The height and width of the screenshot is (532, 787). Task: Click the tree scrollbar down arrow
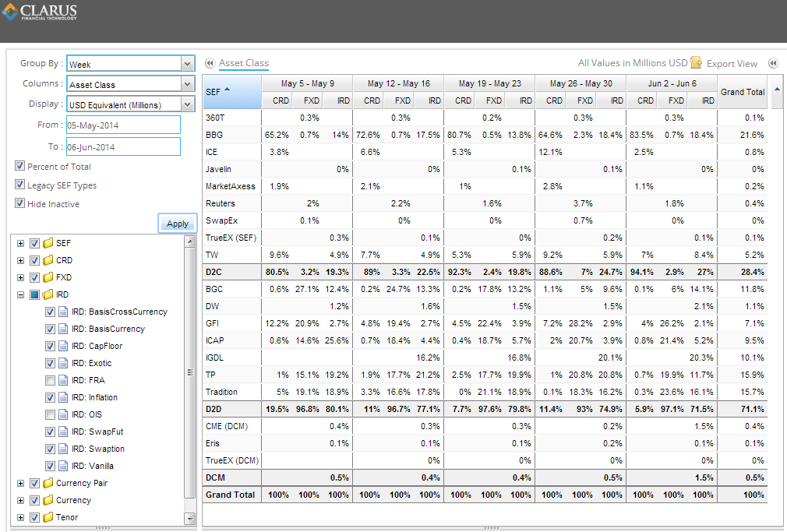pyautogui.click(x=190, y=519)
